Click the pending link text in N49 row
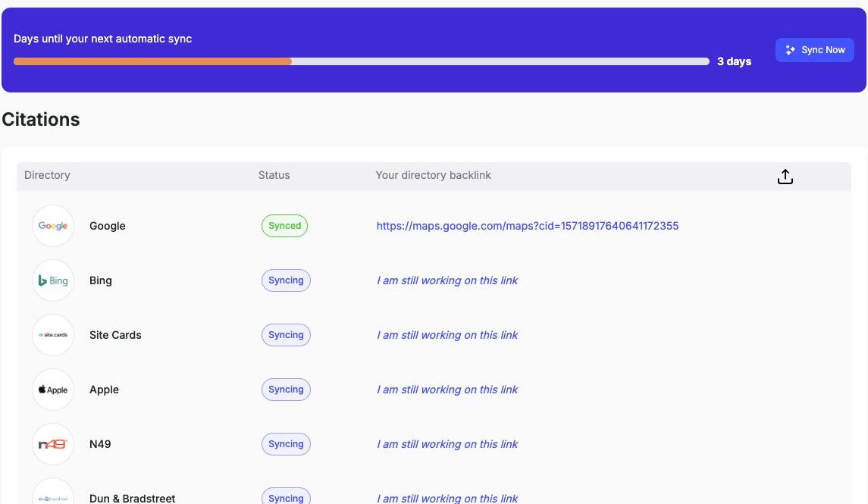868x504 pixels. pos(447,444)
